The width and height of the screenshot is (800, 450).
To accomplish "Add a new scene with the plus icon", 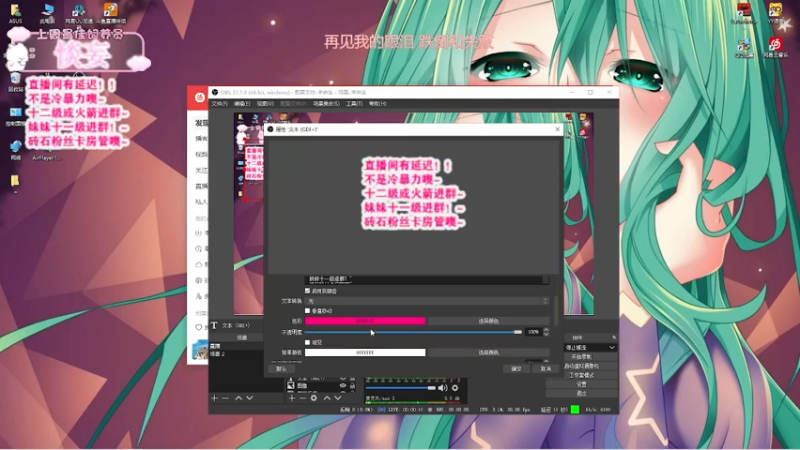I will [215, 398].
